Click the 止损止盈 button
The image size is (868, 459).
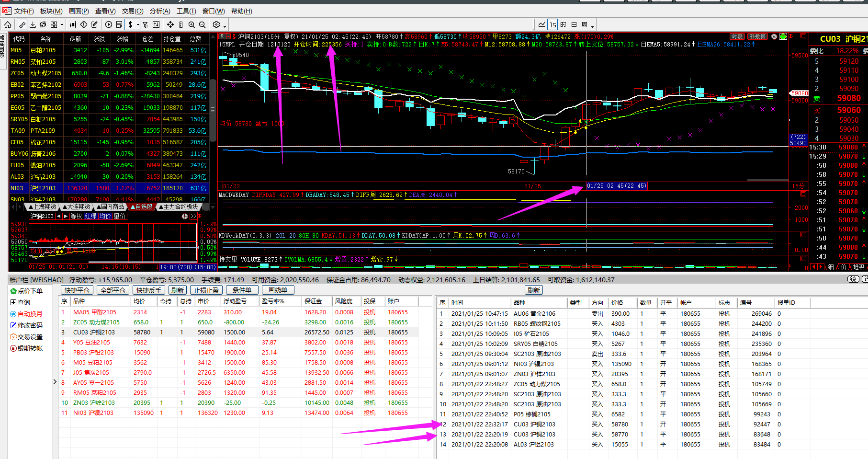(x=206, y=290)
